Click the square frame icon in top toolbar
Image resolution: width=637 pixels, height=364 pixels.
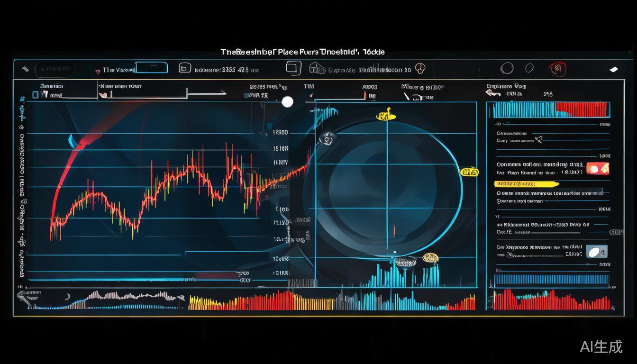294,68
